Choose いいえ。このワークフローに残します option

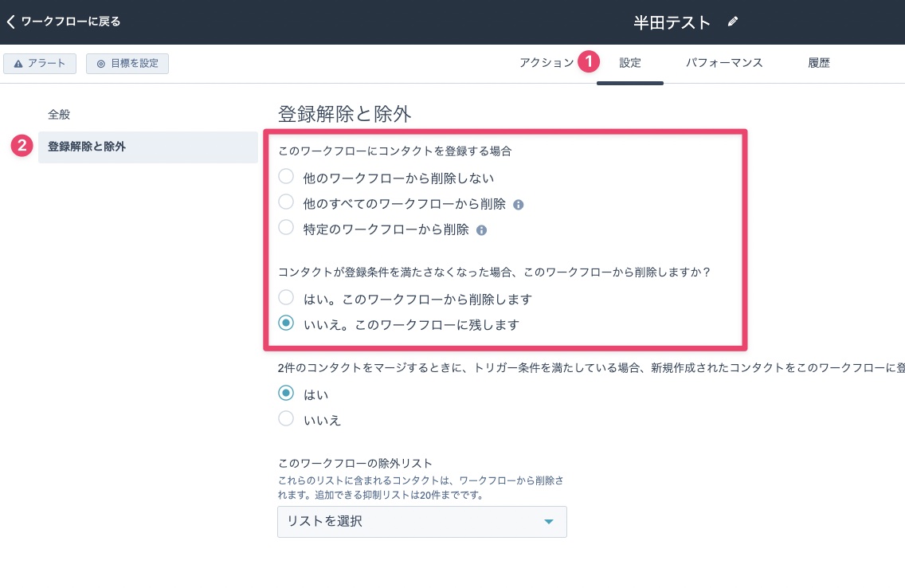click(286, 323)
